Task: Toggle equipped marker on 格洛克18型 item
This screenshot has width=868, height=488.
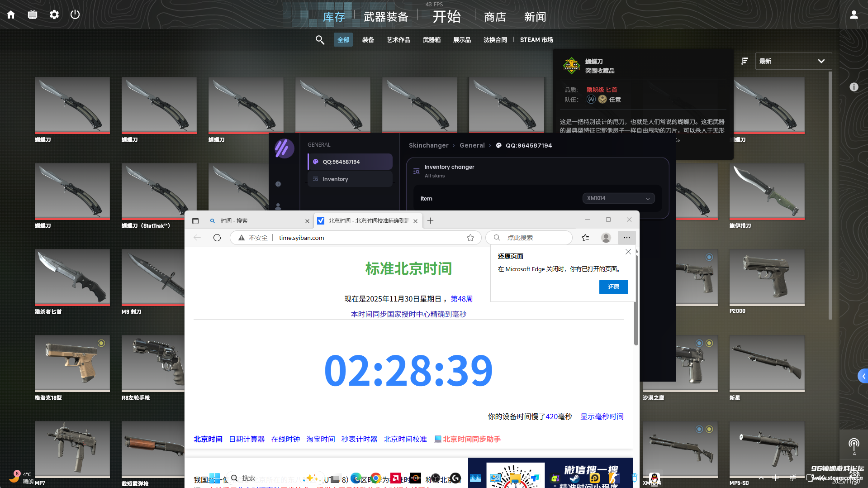Action: point(101,343)
